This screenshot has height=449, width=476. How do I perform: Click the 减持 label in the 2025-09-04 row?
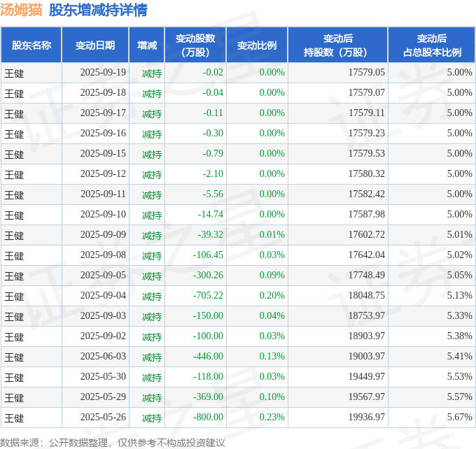coord(152,296)
